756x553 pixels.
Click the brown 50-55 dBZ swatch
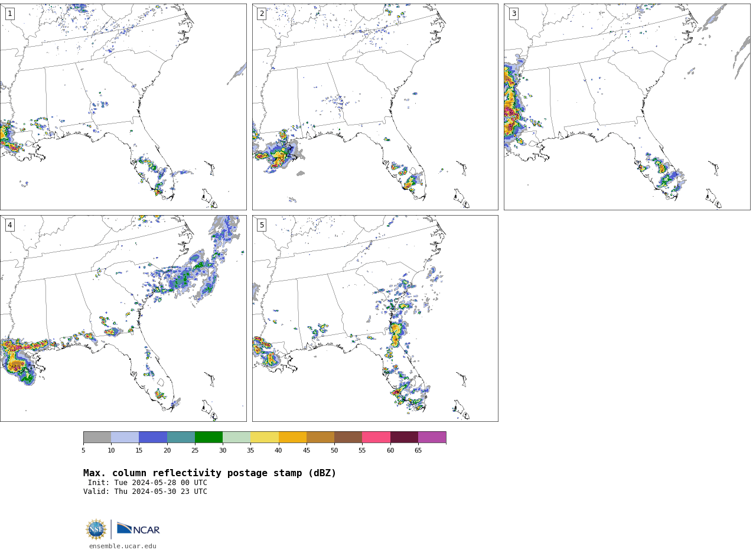pyautogui.click(x=348, y=437)
